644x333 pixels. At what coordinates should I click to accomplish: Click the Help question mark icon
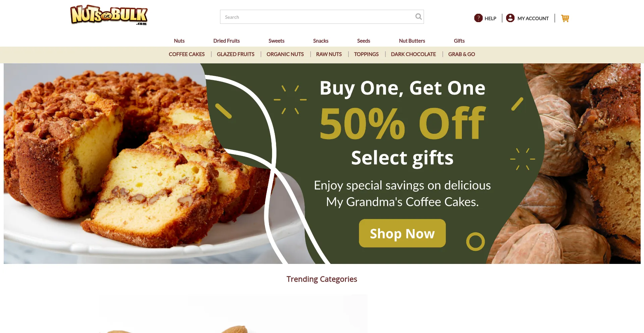point(478,18)
